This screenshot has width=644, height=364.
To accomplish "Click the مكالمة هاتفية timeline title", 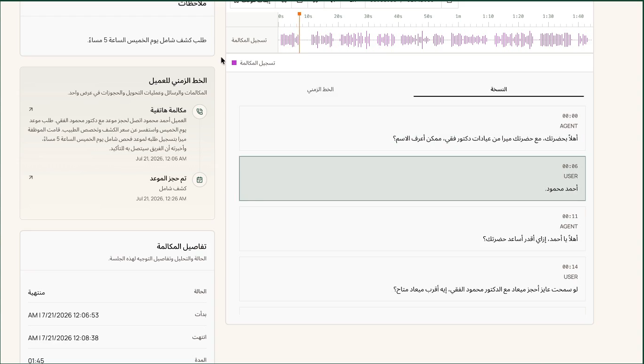I will coord(168,110).
